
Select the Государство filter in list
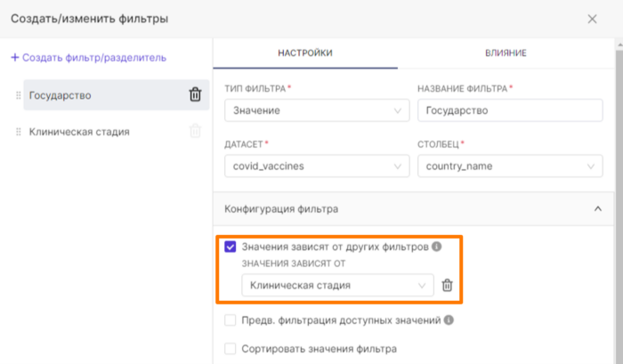click(x=117, y=95)
